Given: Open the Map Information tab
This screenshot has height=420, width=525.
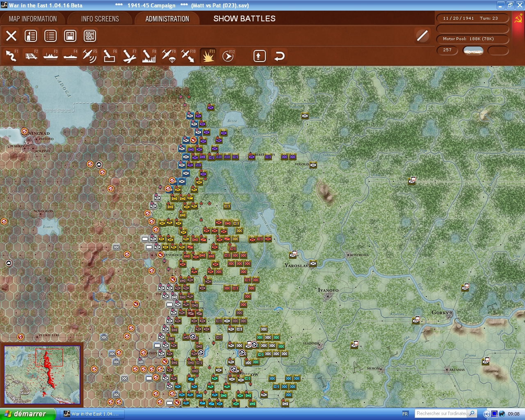Looking at the screenshot, I should (33, 19).
